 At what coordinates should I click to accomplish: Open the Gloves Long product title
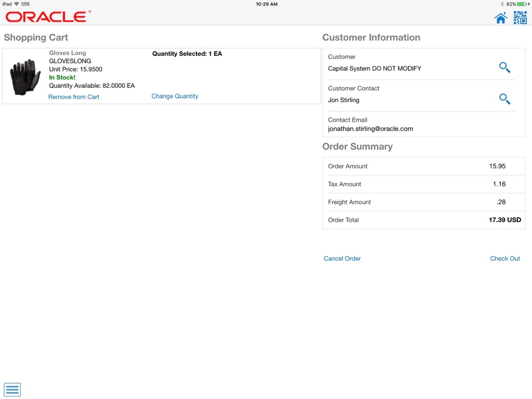68,53
